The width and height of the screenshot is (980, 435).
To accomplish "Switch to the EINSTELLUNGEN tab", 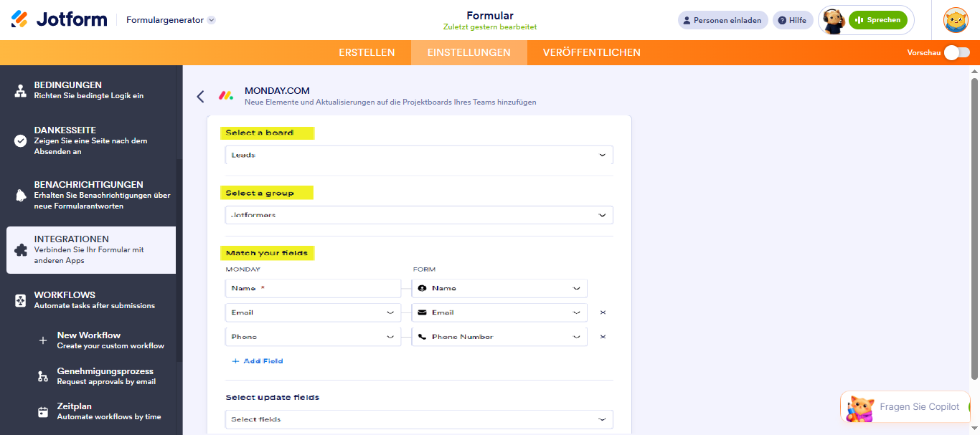I will (x=469, y=52).
